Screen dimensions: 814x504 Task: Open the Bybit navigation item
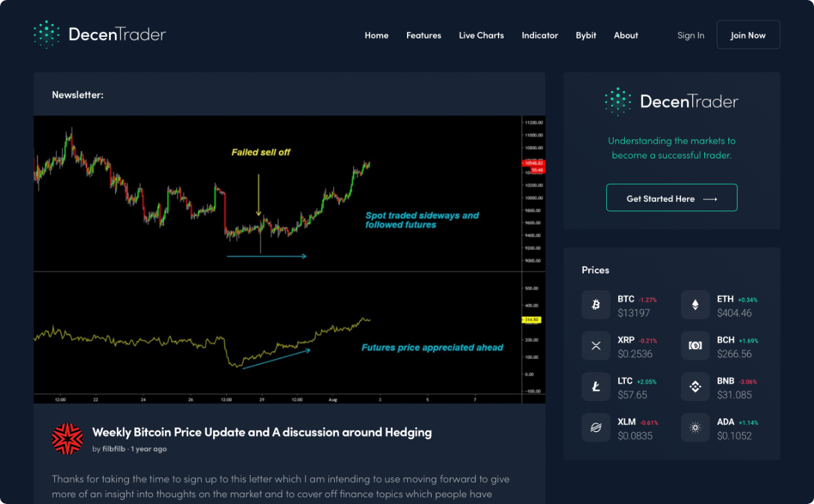[x=585, y=35]
